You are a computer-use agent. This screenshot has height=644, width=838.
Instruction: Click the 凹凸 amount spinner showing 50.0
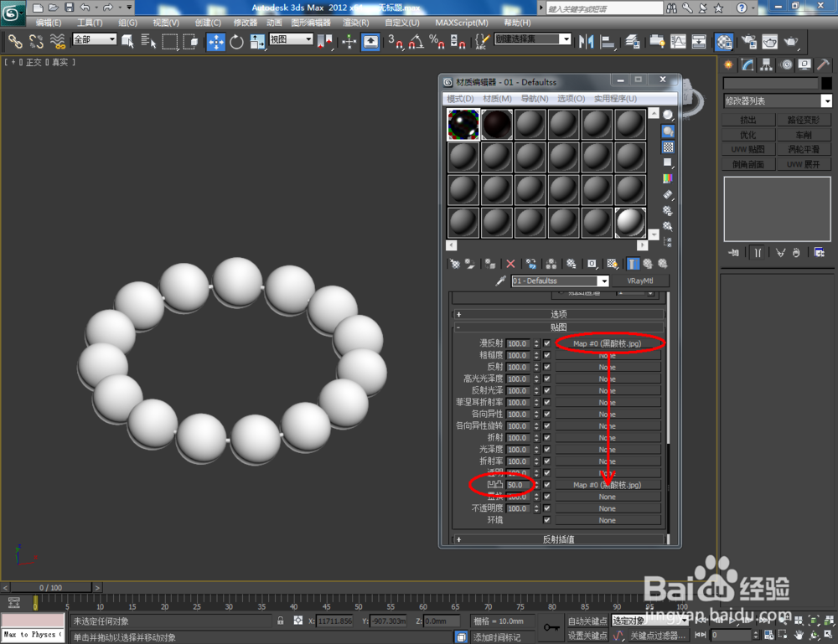click(517, 485)
